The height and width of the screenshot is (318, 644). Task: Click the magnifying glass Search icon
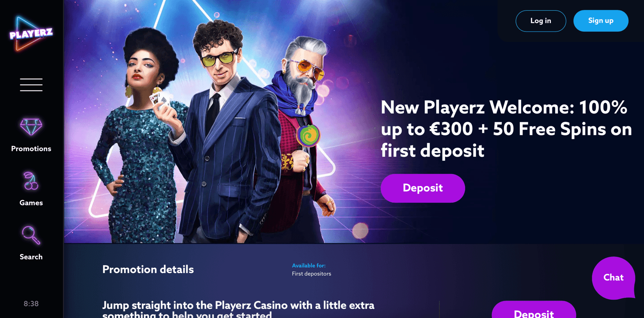pyautogui.click(x=31, y=235)
